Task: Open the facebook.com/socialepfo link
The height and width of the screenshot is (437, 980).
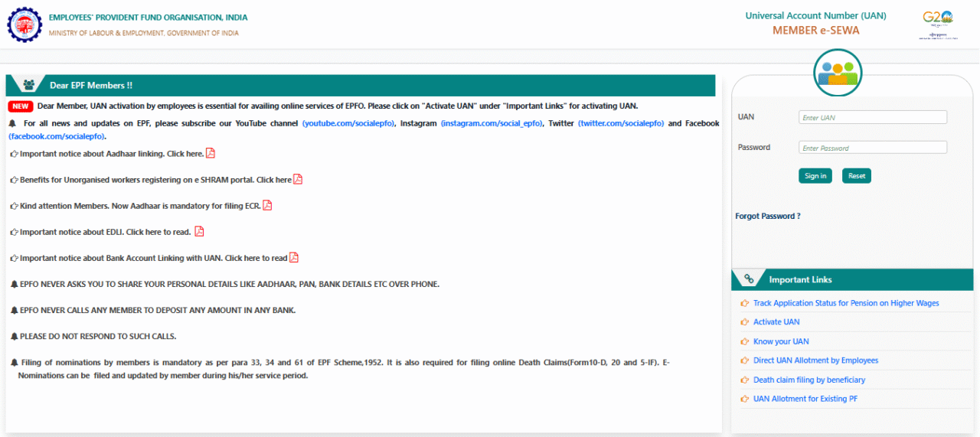Action: coord(57,136)
